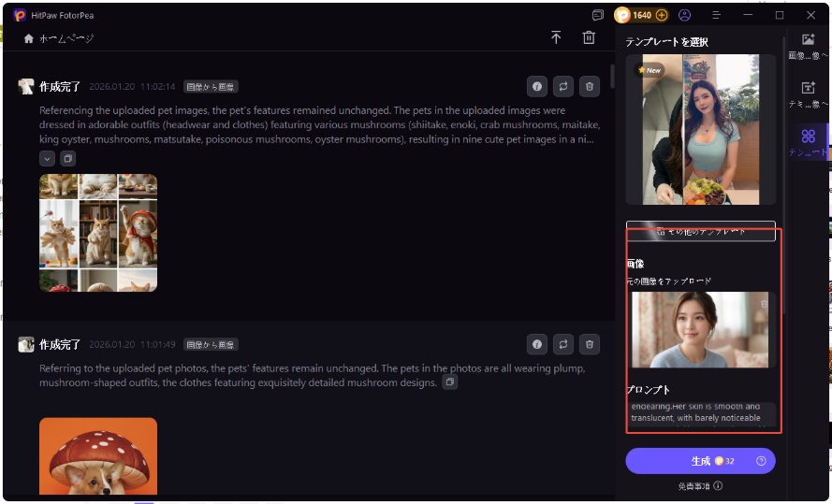Viewport: 832px width, 504px height.
Task: Select the templates tab in right sidebar
Action: pos(809,142)
